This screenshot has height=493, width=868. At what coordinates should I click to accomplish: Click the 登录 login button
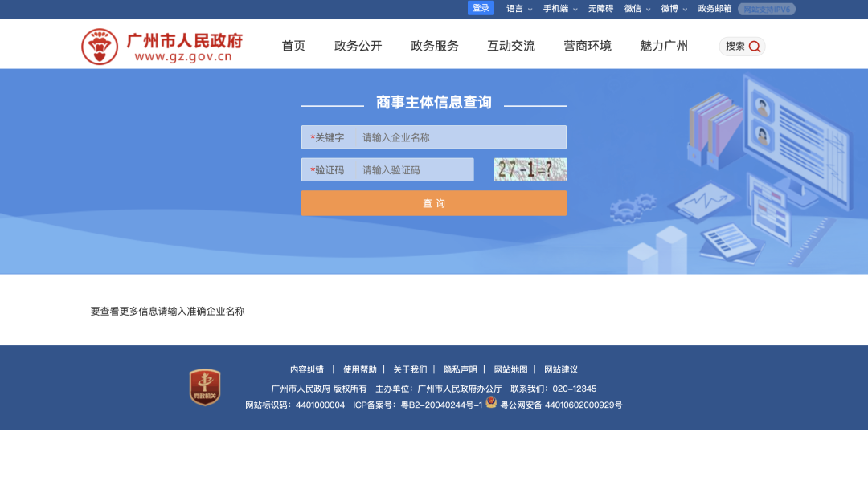coord(481,8)
